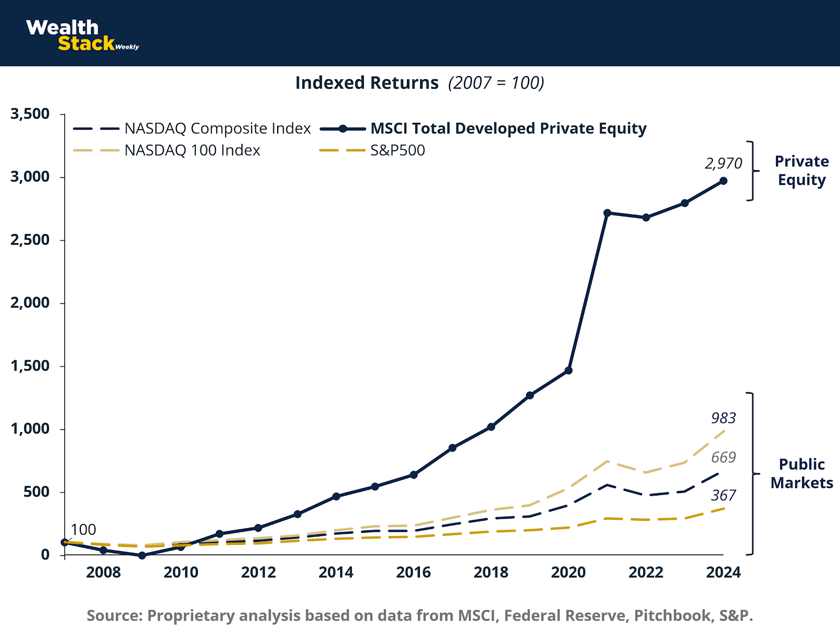Click the NASDAQ 100 Index legend label

pos(192,151)
